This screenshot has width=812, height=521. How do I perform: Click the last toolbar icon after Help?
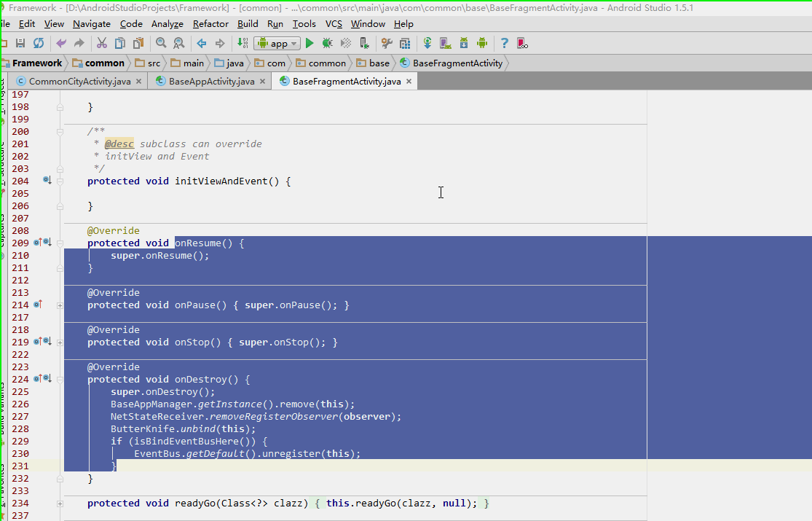522,44
